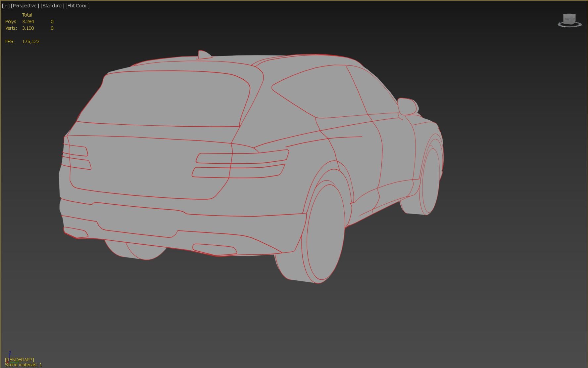Open the Flat Color shading dropdown

(76, 6)
